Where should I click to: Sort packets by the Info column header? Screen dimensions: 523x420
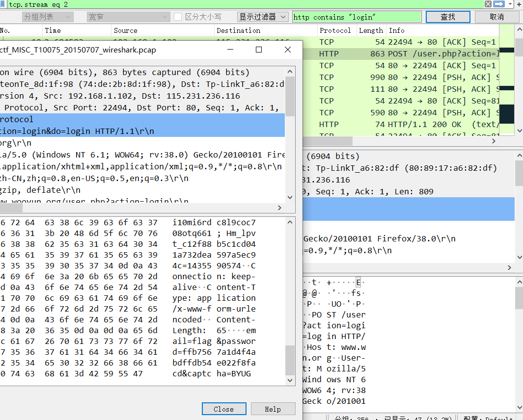point(442,30)
